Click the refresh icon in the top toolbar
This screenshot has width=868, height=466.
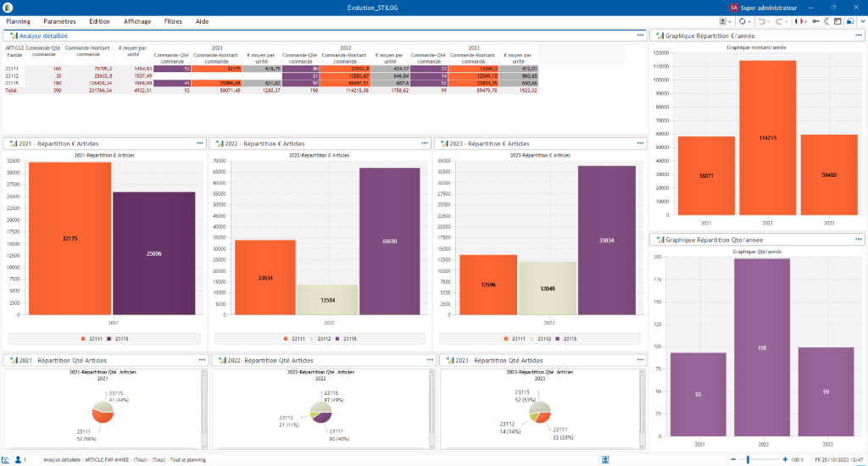pos(742,20)
